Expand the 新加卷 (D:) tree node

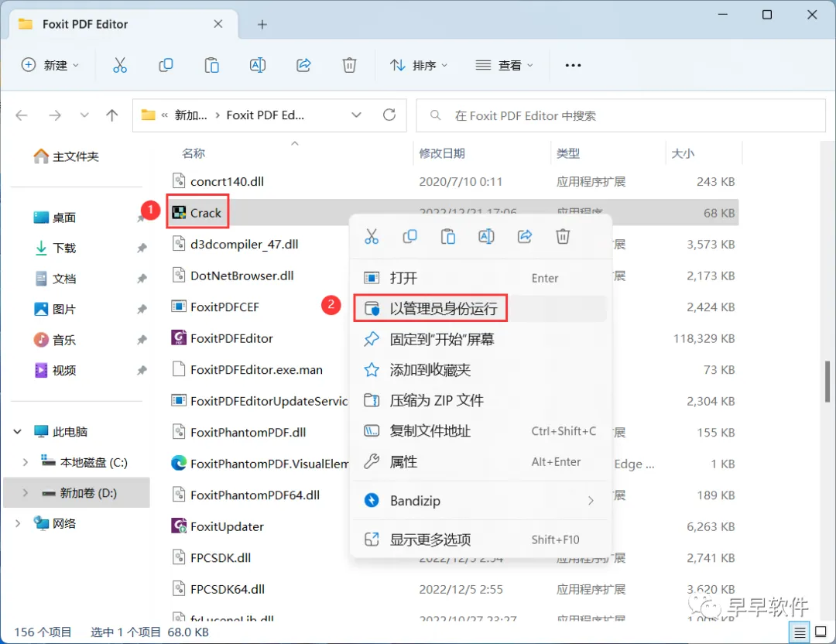click(25, 493)
